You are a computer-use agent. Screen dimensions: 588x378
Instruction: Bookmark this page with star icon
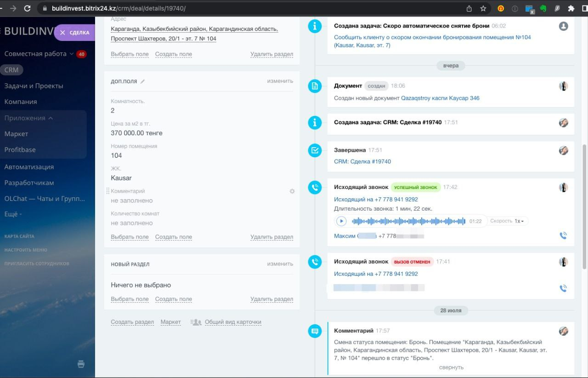(483, 8)
